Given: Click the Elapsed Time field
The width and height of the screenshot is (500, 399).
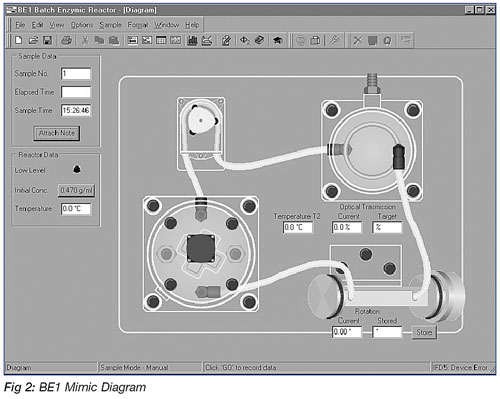Looking at the screenshot, I should pos(76,92).
